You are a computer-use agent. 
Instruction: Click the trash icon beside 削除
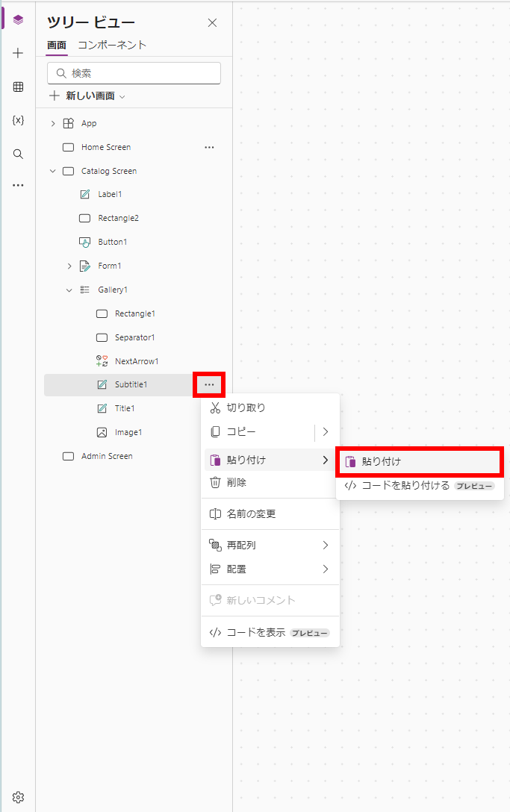coord(215,482)
